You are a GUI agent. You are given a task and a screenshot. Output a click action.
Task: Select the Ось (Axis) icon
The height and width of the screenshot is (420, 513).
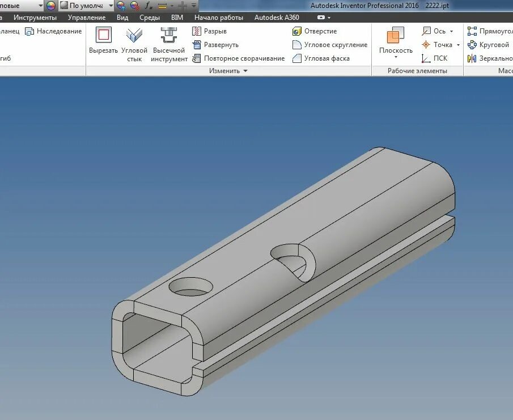click(426, 31)
